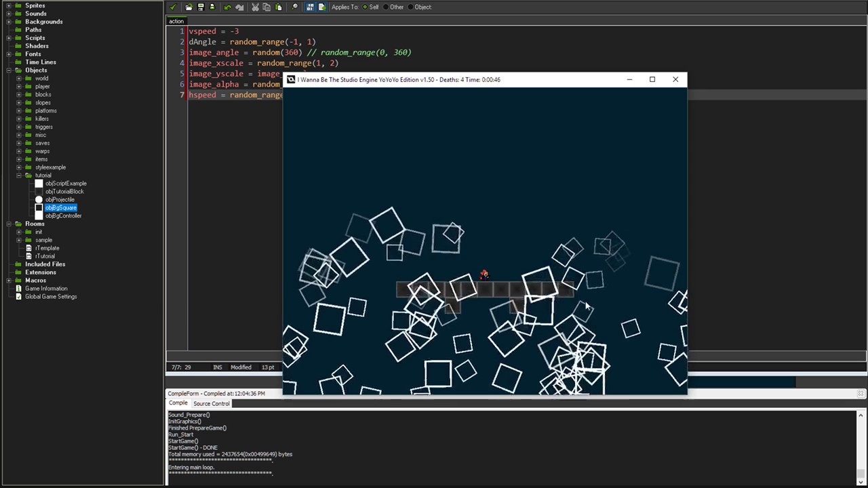Click the Global Game Settings icon
868x488 pixels.
pos(19,297)
